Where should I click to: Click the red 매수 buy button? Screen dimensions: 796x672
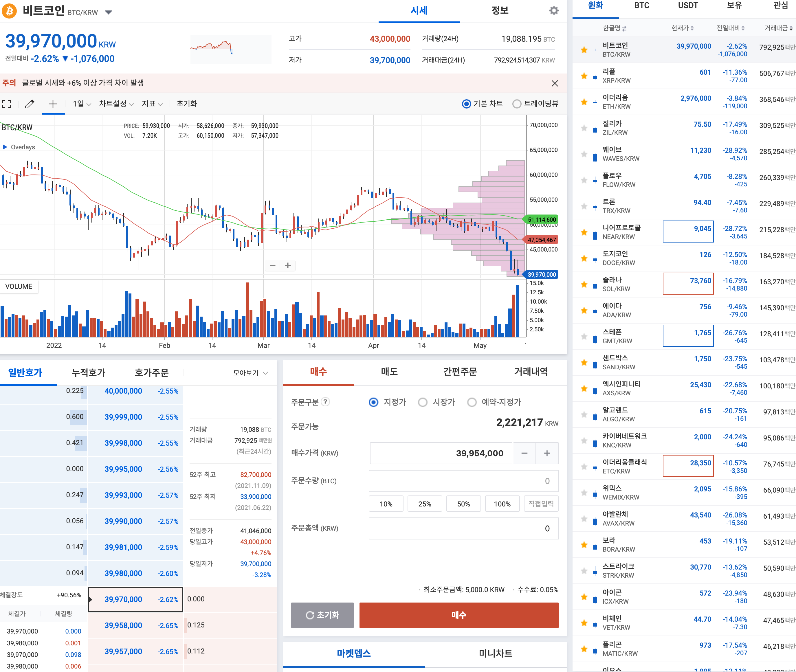coord(458,615)
